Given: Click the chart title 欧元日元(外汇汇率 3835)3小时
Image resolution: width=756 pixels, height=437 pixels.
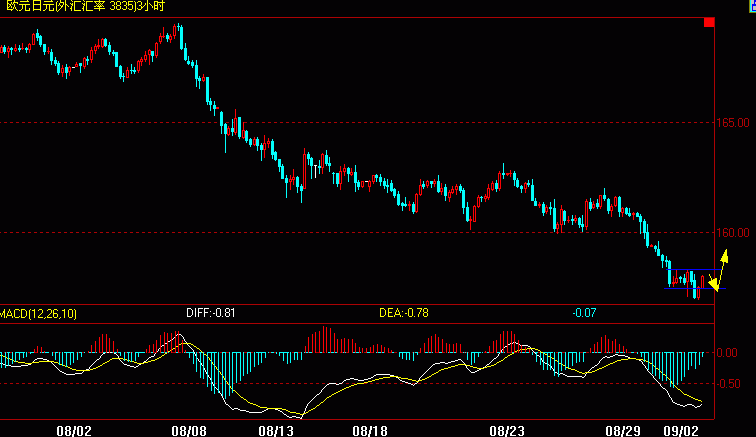Looking at the screenshot, I should tap(85, 6).
